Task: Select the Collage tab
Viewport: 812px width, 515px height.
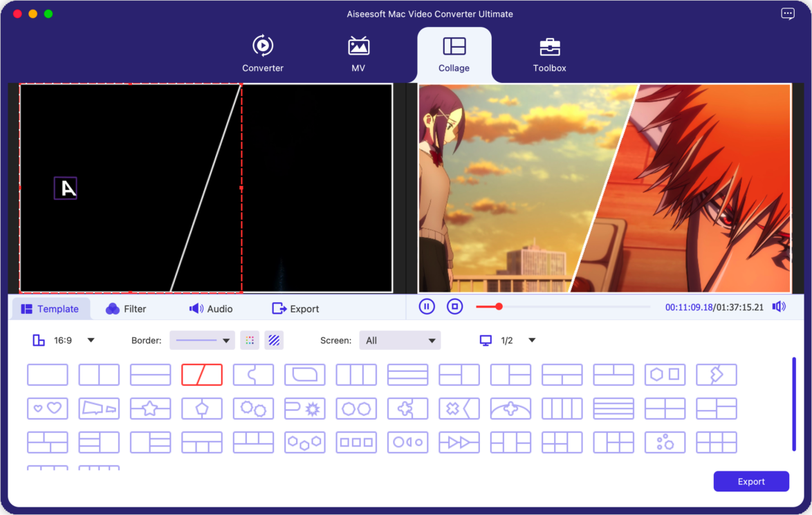Action: click(454, 53)
